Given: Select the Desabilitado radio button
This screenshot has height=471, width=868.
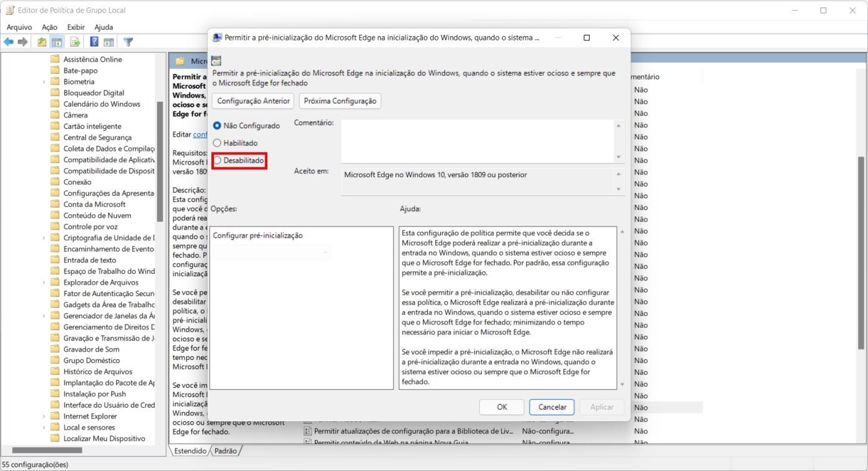Looking at the screenshot, I should click(x=217, y=161).
